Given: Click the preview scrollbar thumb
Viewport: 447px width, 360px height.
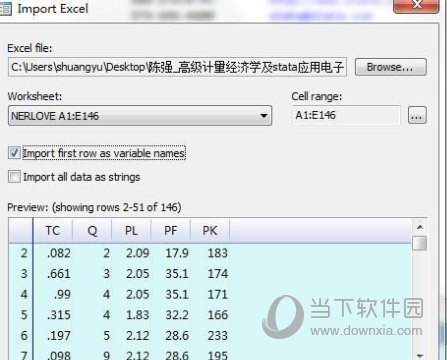Looking at the screenshot, I should [x=420, y=243].
